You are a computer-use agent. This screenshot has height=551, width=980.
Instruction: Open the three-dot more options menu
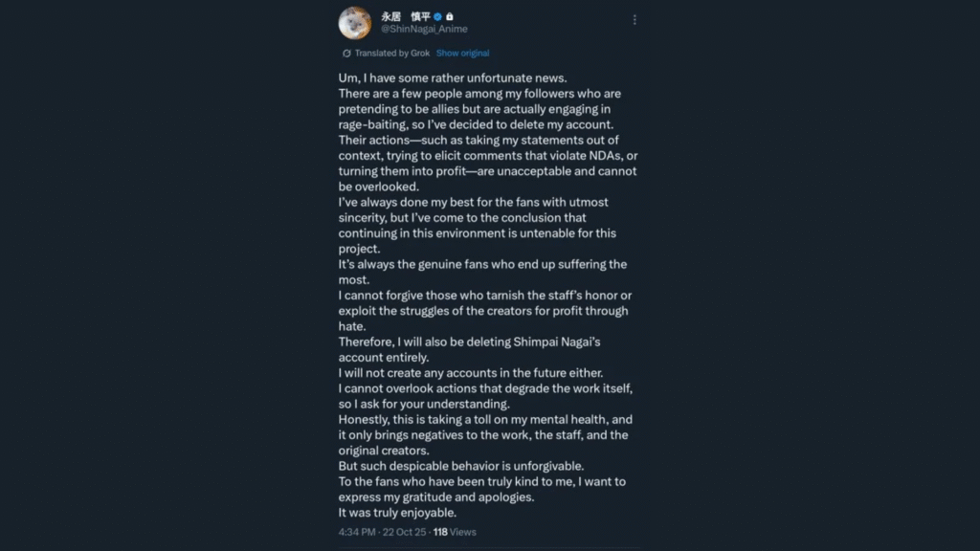635,20
